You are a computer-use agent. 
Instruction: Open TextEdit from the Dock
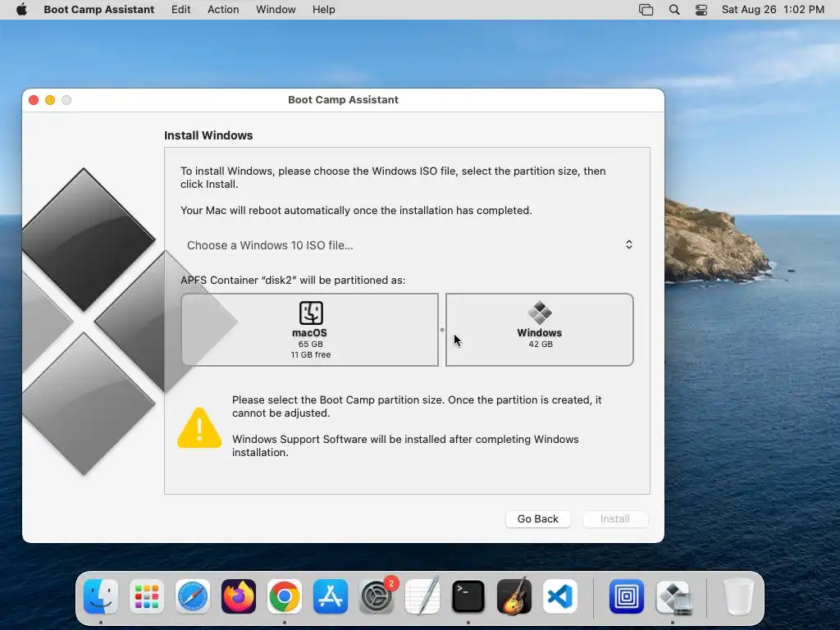point(422,596)
